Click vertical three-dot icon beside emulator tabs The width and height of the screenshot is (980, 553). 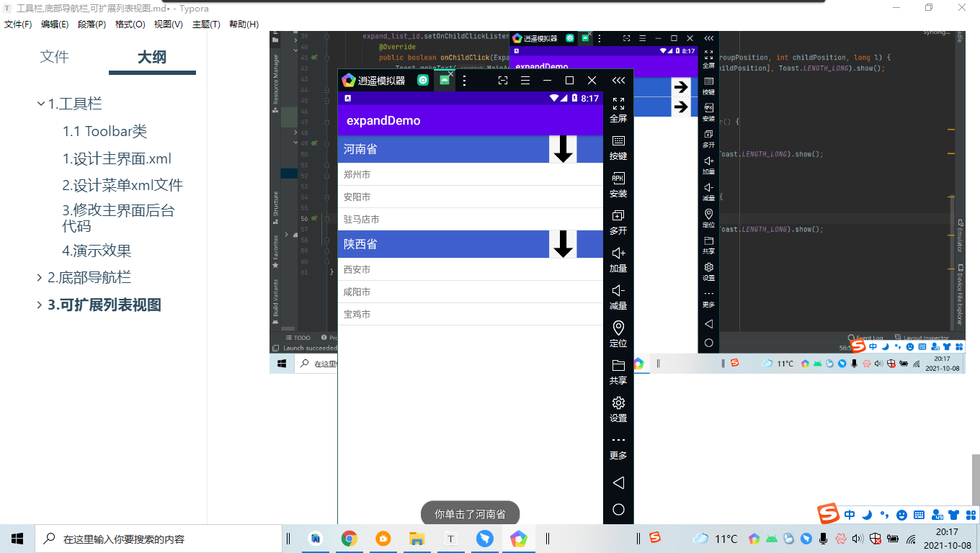click(x=465, y=80)
